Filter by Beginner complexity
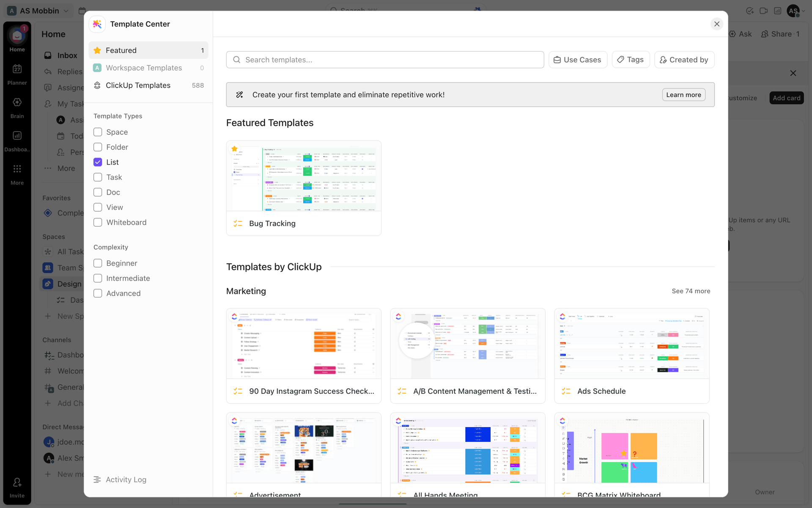This screenshot has height=508, width=812. (98, 263)
